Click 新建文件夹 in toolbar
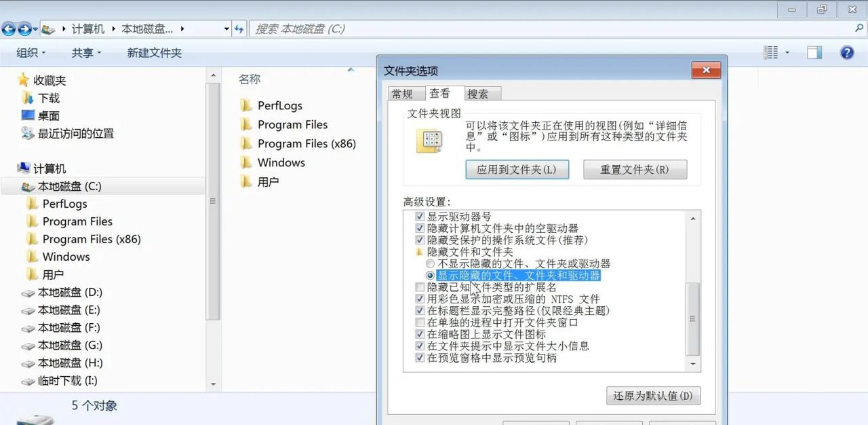This screenshot has height=425, width=868. [x=155, y=52]
